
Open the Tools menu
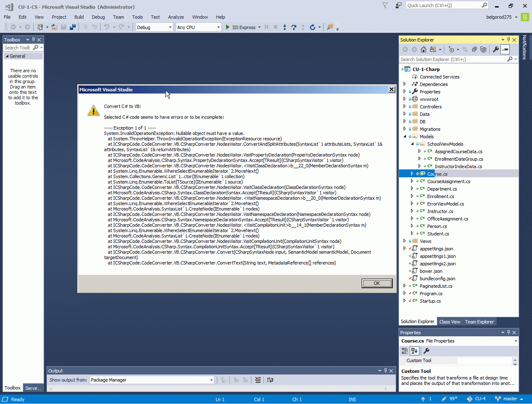pos(138,17)
